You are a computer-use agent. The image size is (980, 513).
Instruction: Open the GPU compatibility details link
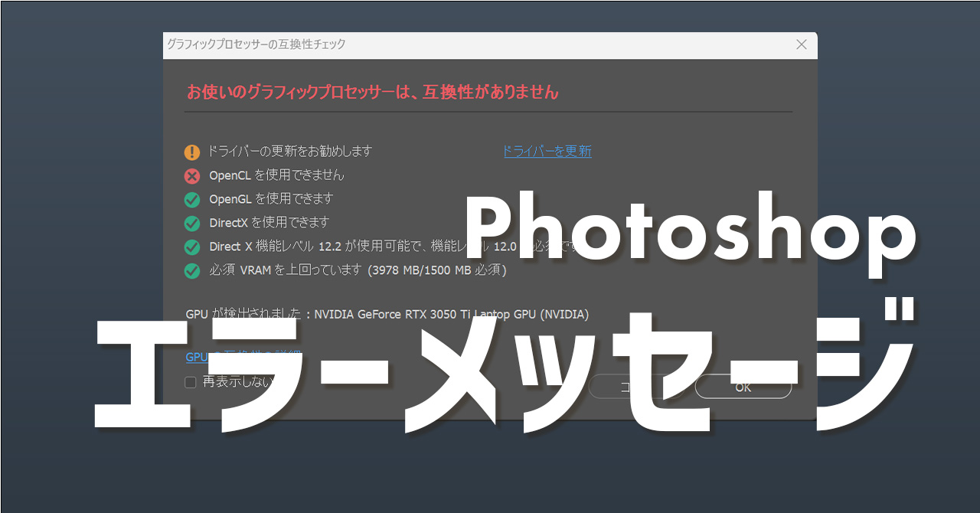click(x=243, y=357)
